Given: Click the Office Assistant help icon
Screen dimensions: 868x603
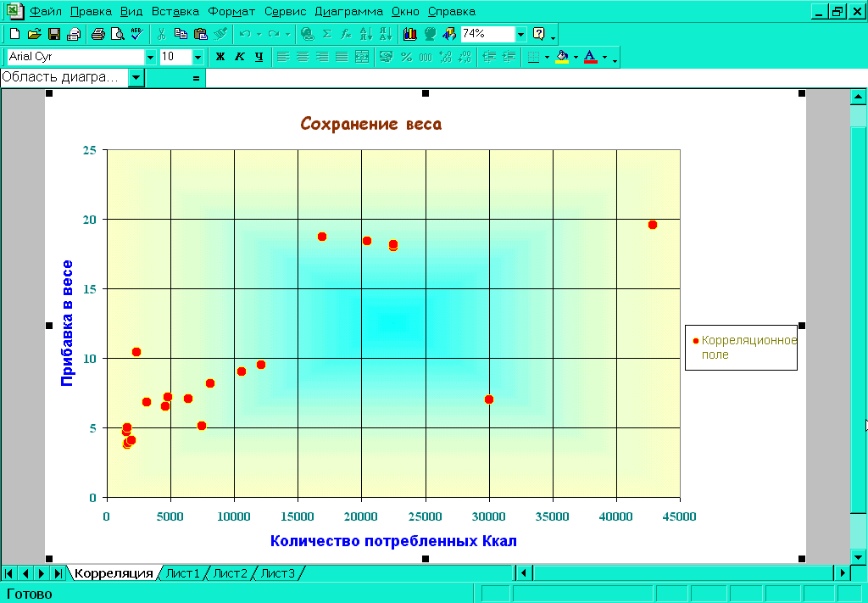Looking at the screenshot, I should (538, 34).
